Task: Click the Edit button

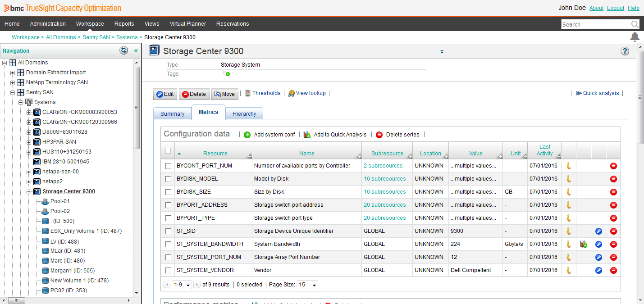Action: 165,94
